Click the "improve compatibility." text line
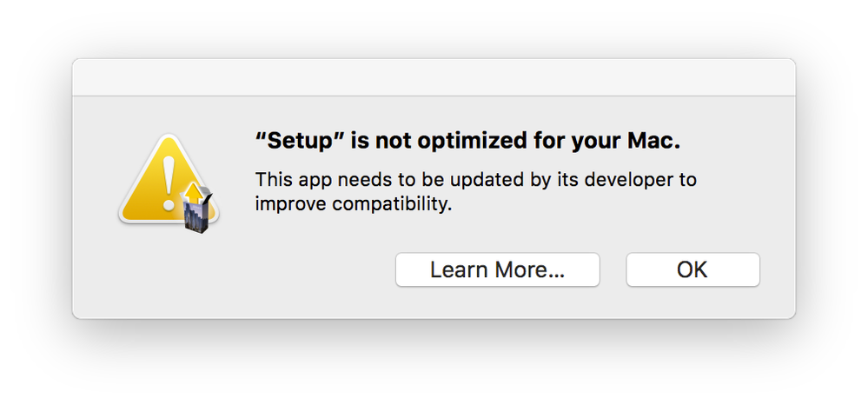 (354, 206)
